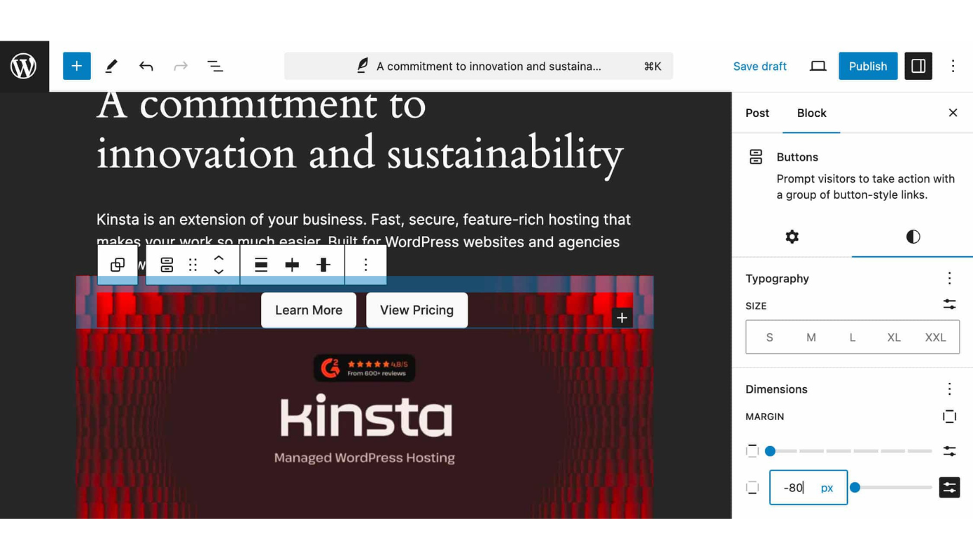973x560 pixels.
Task: Click Save draft
Action: coord(759,66)
